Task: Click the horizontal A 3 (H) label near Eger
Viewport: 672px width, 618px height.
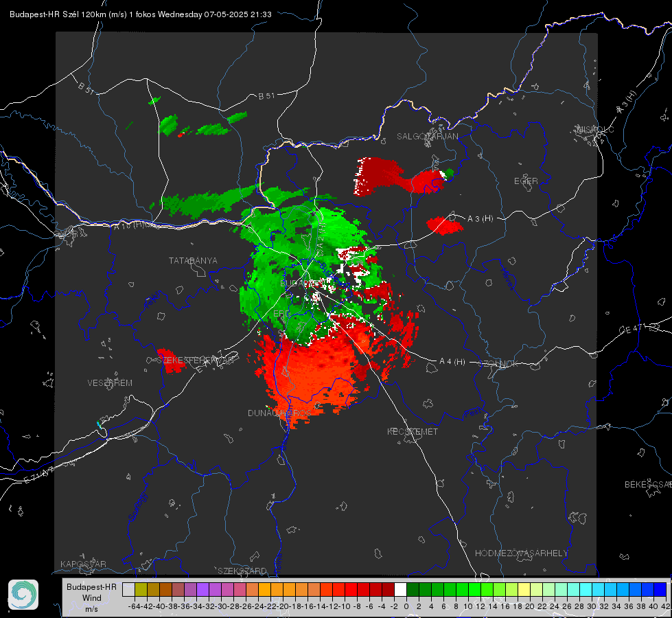Action: pyautogui.click(x=480, y=218)
